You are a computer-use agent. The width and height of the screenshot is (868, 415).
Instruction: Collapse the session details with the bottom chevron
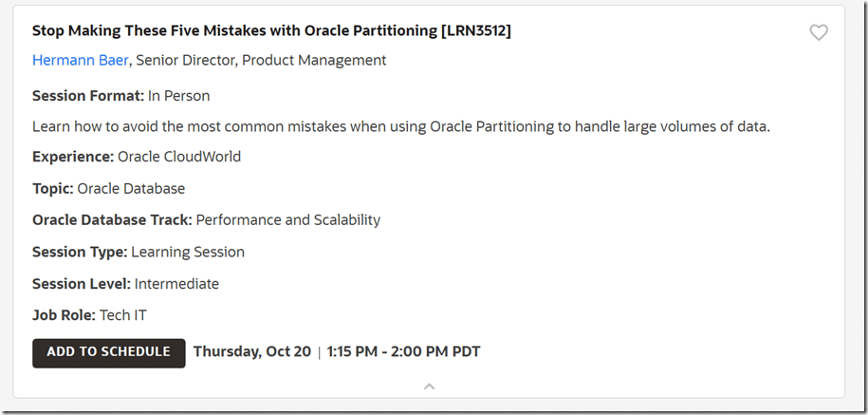[430, 387]
